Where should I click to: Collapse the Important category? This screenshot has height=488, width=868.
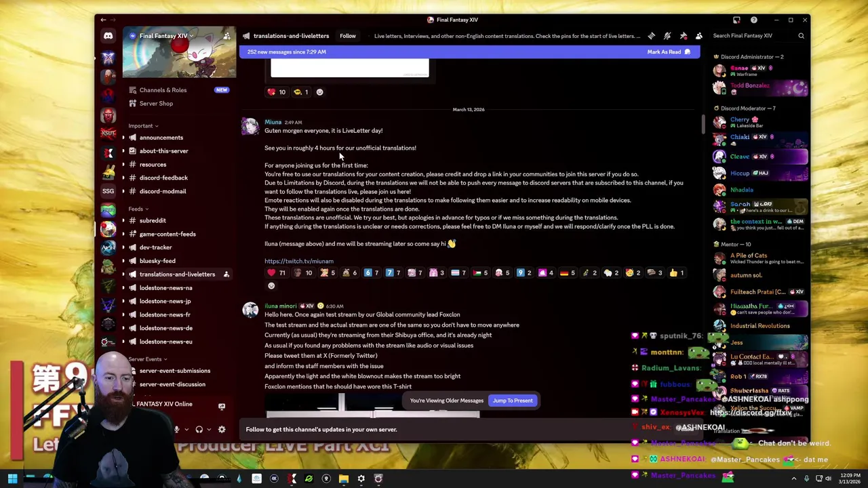(x=143, y=125)
